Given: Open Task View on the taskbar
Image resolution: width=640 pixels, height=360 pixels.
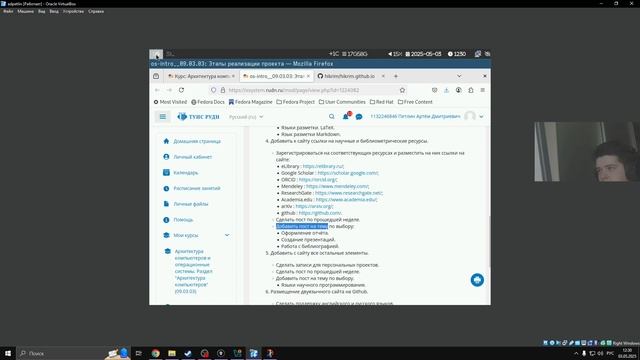Looking at the screenshot, I should 138,353.
